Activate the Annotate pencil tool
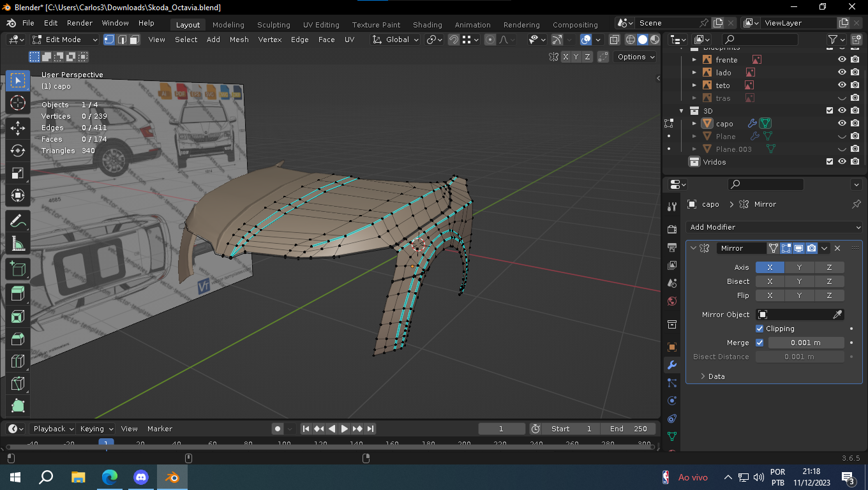The width and height of the screenshot is (868, 490). [18, 221]
